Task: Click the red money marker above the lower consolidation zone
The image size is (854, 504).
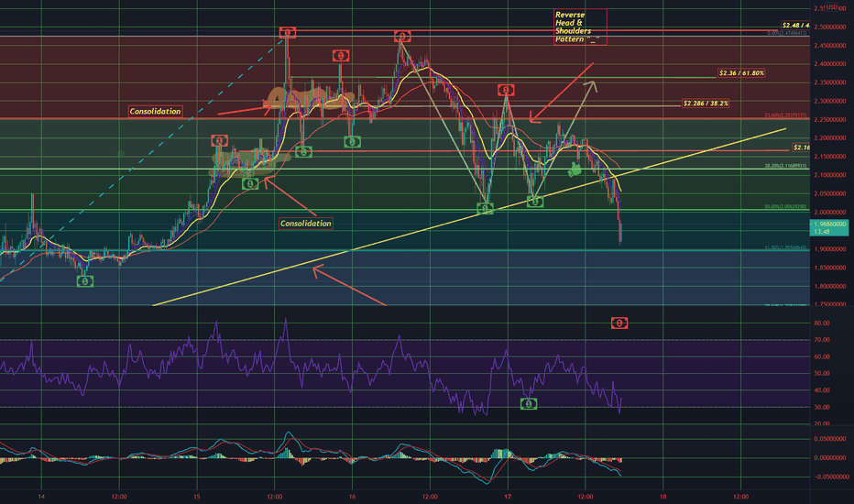Action: (x=220, y=142)
